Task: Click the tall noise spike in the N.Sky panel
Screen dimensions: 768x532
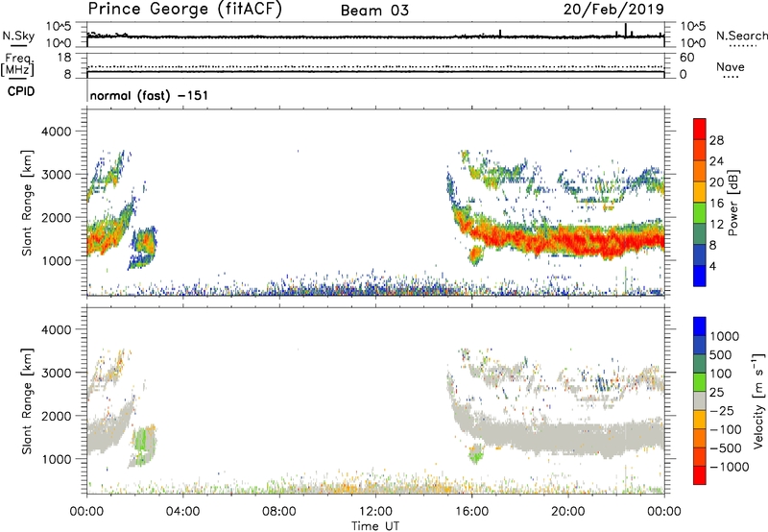Action: coord(626,30)
